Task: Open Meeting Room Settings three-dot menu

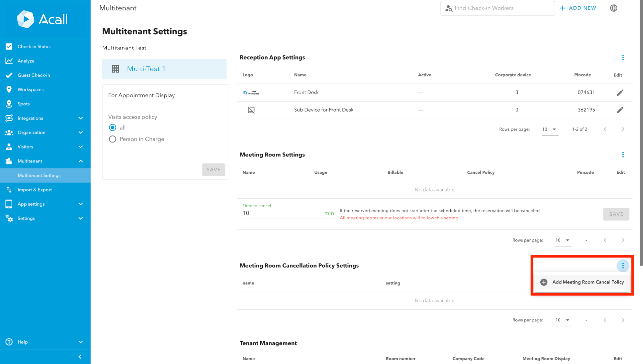Action: tap(622, 155)
